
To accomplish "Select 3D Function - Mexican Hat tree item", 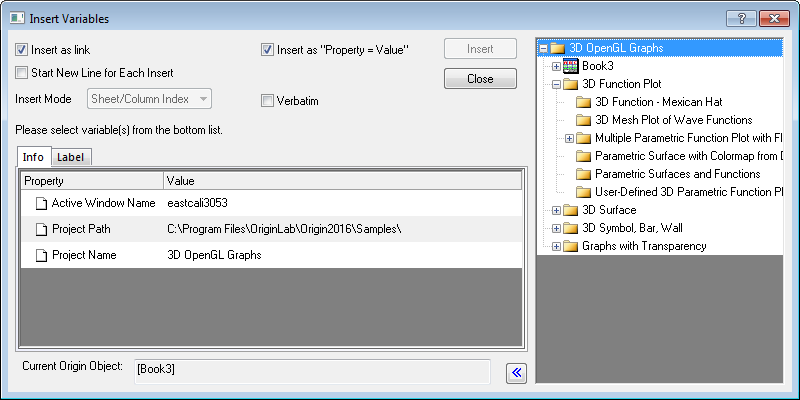I will coord(657,102).
